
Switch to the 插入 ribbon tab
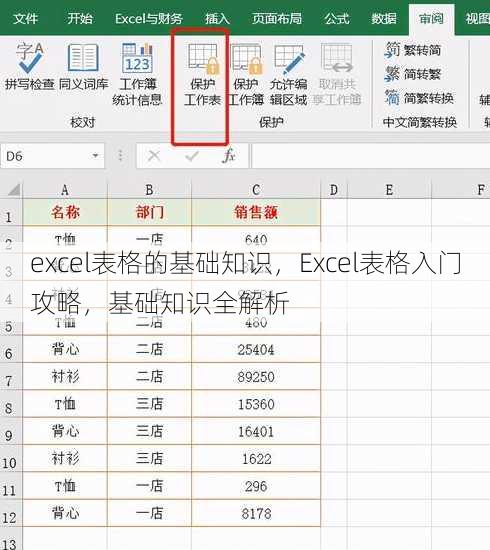217,18
